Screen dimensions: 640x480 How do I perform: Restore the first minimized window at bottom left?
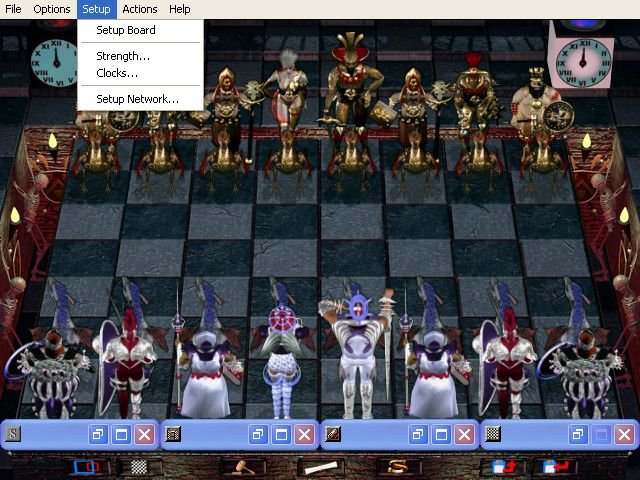coord(99,434)
